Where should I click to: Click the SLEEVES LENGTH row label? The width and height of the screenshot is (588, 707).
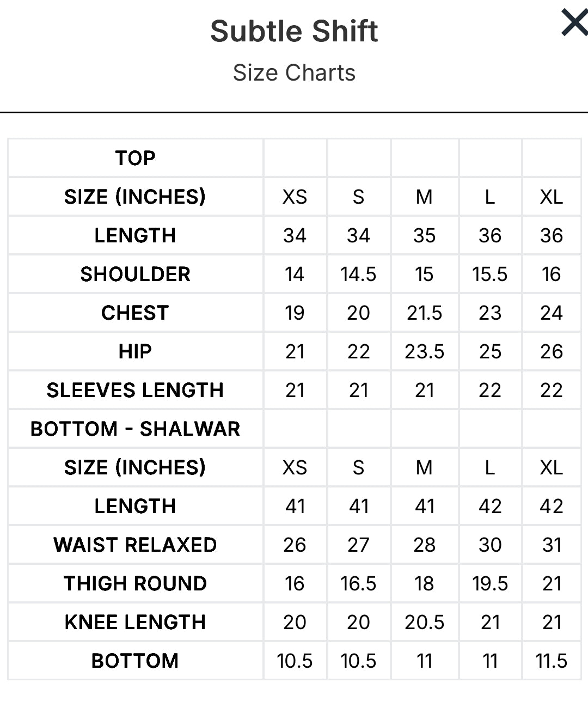[135, 390]
